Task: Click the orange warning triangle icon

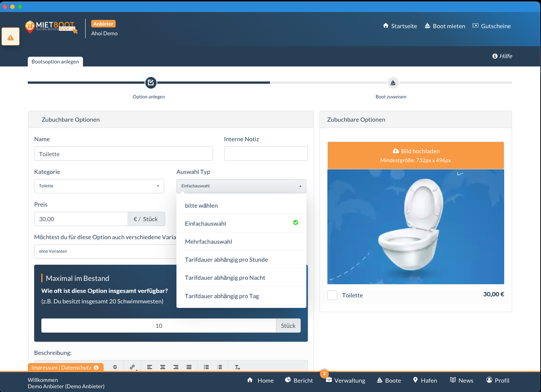Action: (11, 37)
